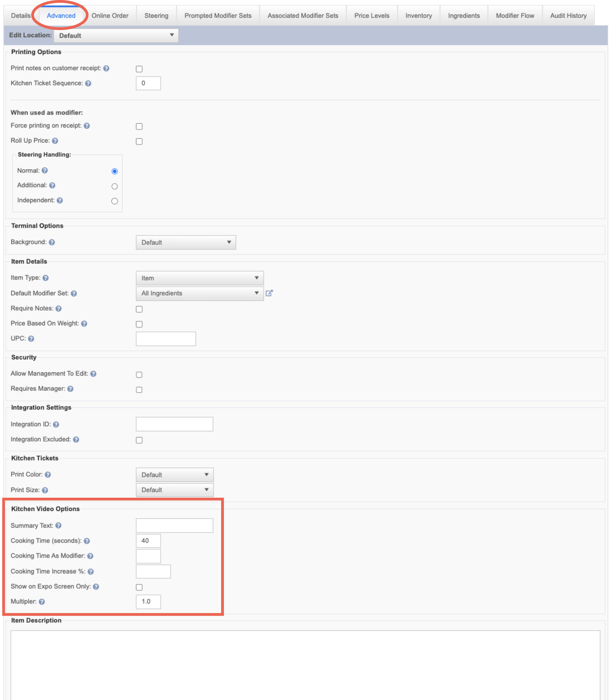Switch to the Online Order tab
This screenshot has width=611, height=700.
click(x=110, y=16)
